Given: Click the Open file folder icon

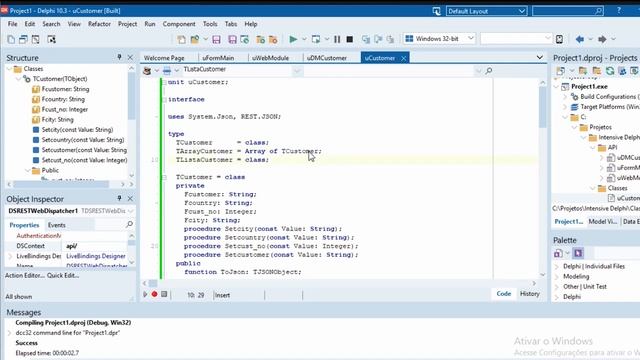Looking at the screenshot, I should (195, 39).
